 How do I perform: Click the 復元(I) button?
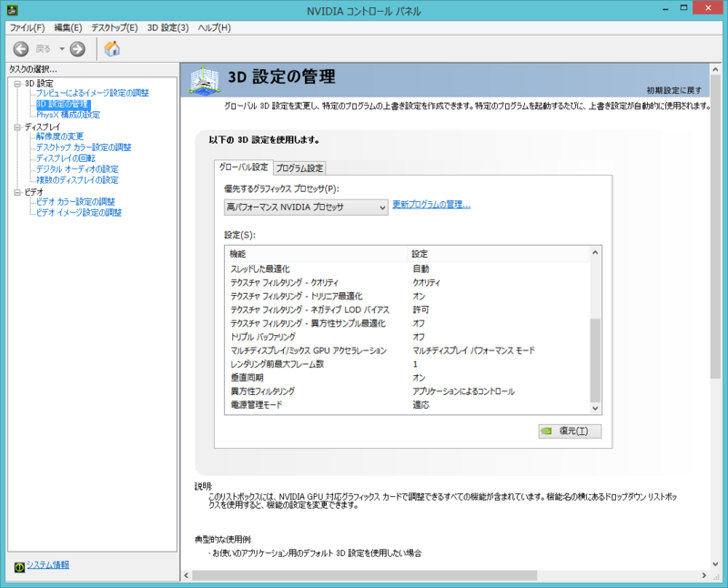[x=569, y=431]
